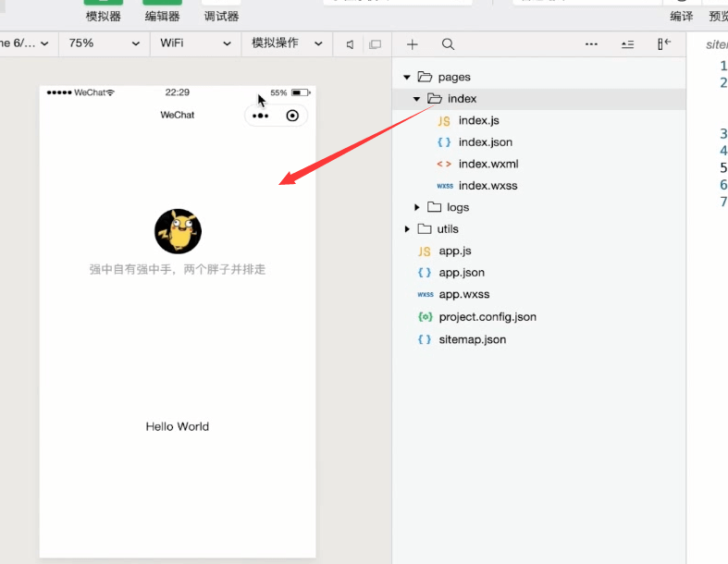Open the device model dropdown
Image resolution: width=728 pixels, height=564 pixels.
25,43
